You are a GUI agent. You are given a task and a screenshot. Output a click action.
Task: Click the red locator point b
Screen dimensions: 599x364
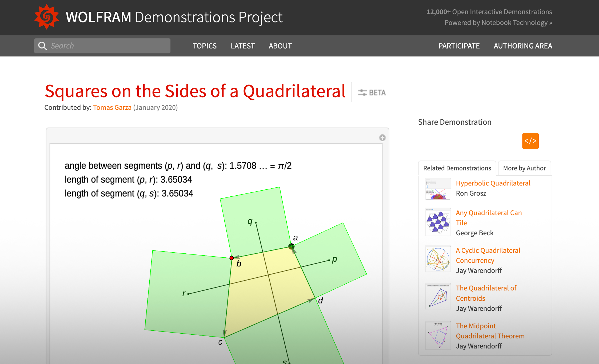pos(231,258)
